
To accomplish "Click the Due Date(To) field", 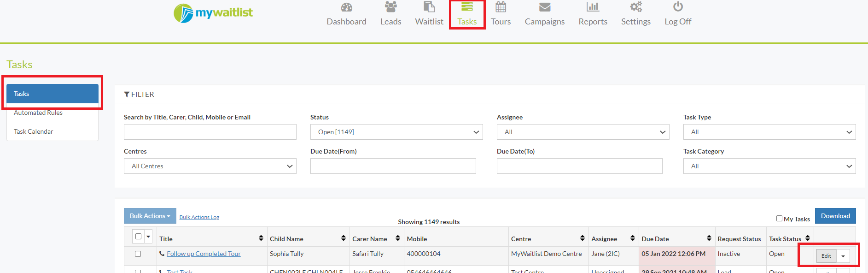I will [x=580, y=166].
